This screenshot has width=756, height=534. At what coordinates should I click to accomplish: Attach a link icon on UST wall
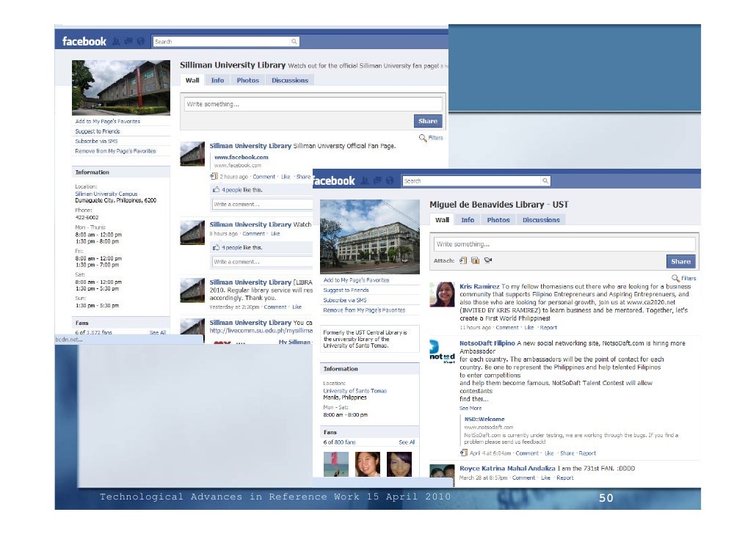[463, 260]
